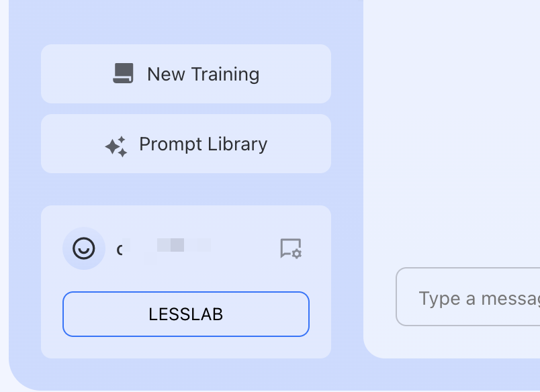This screenshot has width=540, height=392.
Task: Open the Prompt Library
Action: [186, 144]
